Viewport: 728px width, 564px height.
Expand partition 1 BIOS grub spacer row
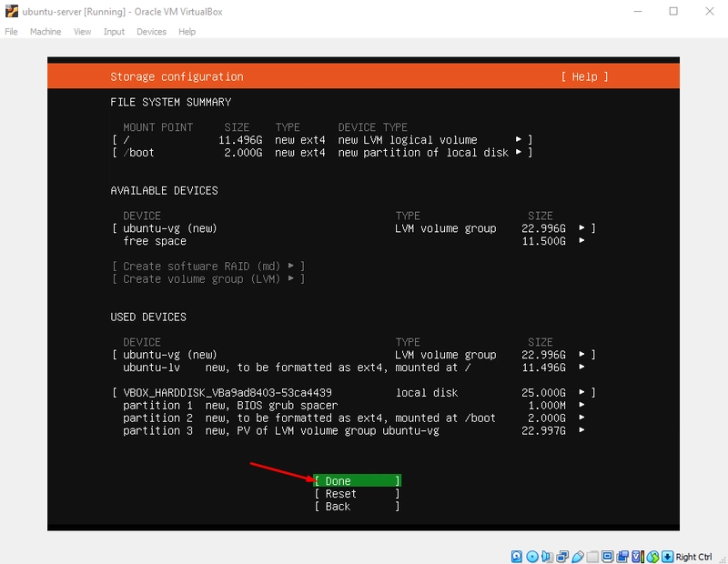coord(354,405)
